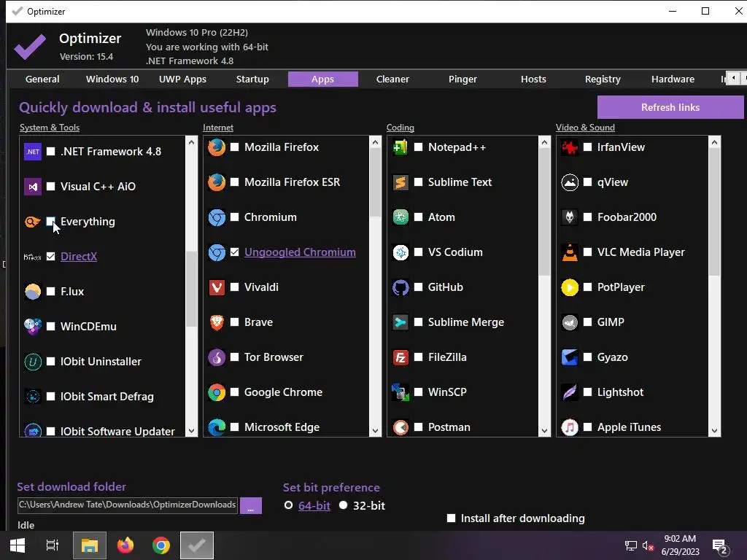The width and height of the screenshot is (747, 560).
Task: Click the Foobar2000 icon
Action: pyautogui.click(x=570, y=217)
